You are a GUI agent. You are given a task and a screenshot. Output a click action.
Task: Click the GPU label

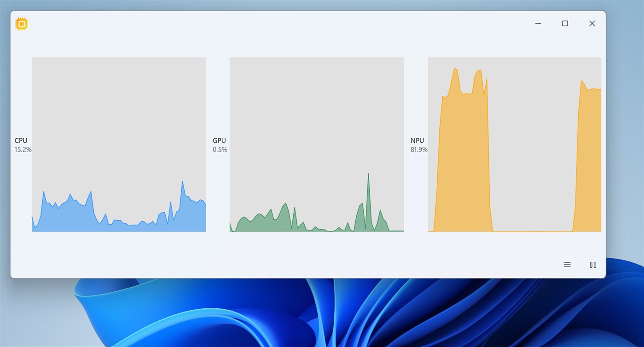click(219, 141)
